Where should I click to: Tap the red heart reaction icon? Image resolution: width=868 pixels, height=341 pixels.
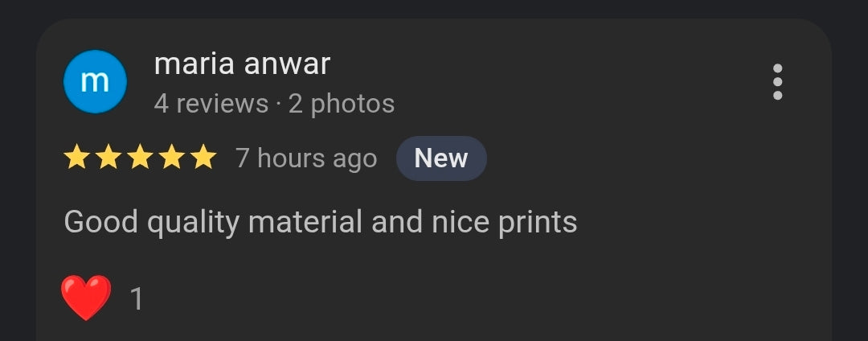click(x=86, y=298)
